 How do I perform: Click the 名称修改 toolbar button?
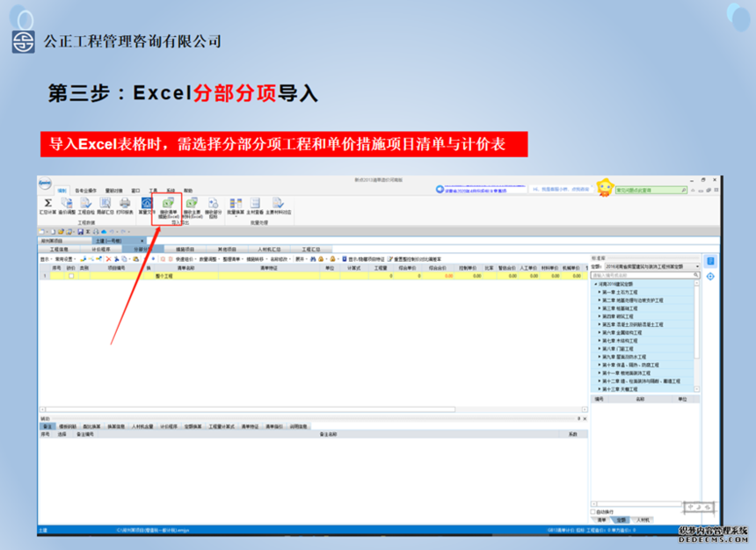(x=280, y=259)
